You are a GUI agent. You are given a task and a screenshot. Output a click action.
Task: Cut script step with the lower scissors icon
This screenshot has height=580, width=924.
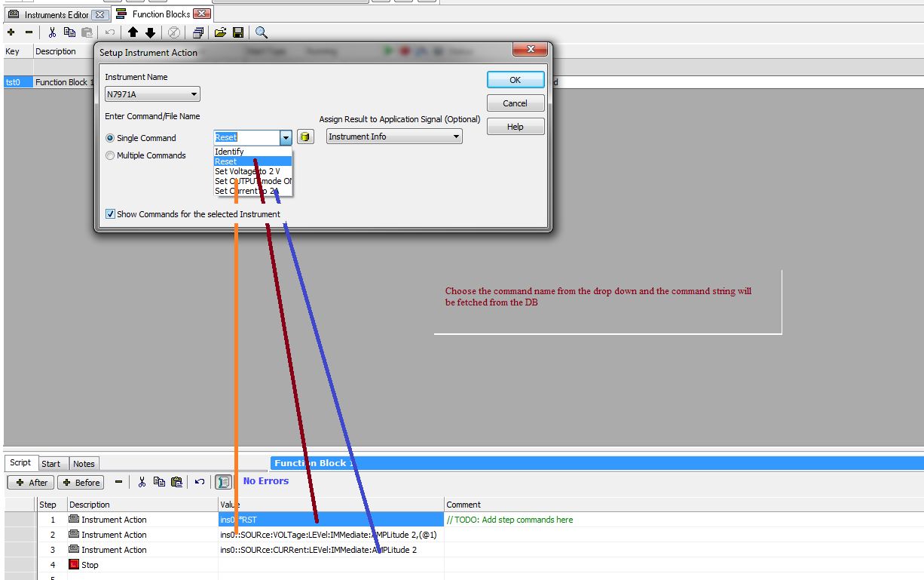click(x=141, y=482)
